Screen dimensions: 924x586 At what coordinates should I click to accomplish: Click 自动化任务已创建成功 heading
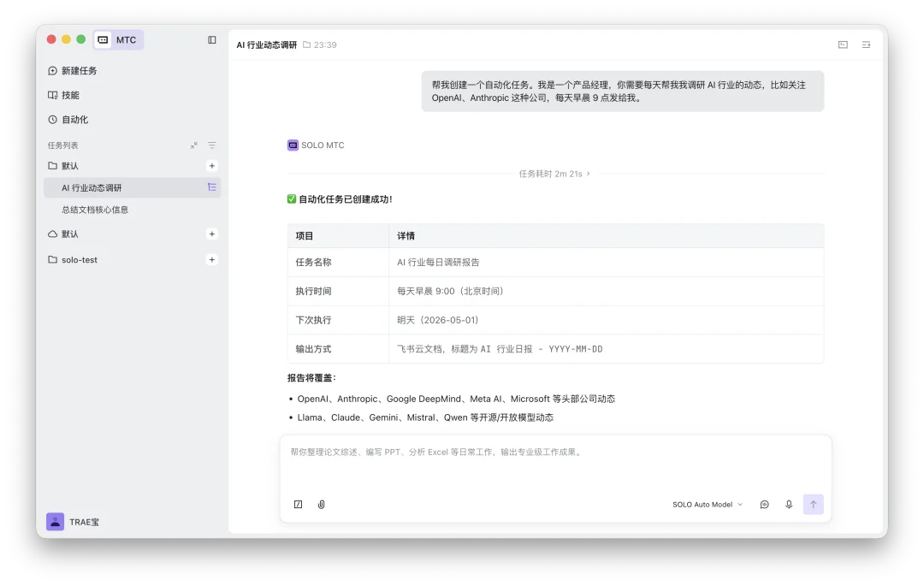[x=346, y=199]
